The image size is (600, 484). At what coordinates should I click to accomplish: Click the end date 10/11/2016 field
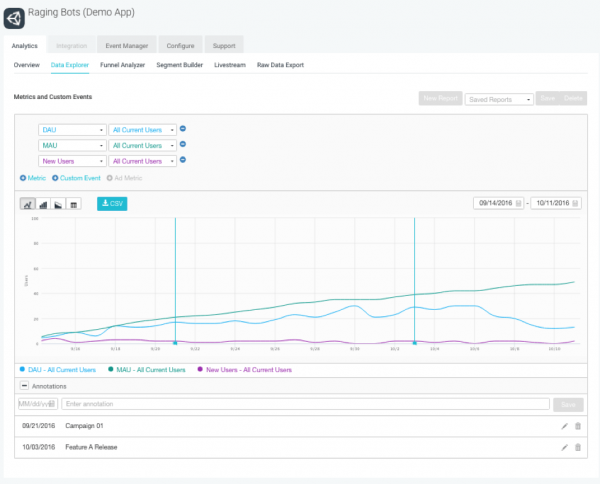(x=556, y=203)
